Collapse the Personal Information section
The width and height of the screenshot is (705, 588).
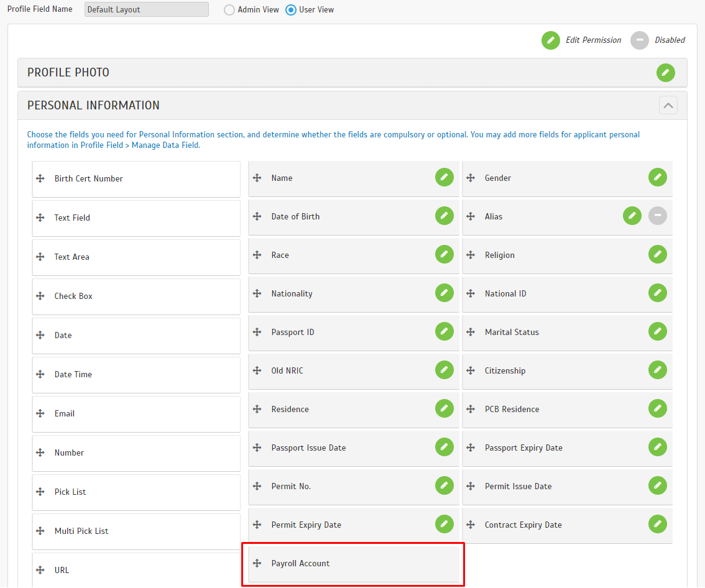(x=668, y=106)
